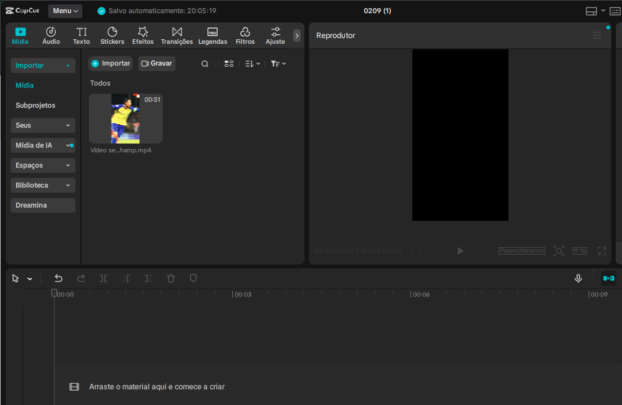Click the undo arrow in timeline toolbar
Screen dimensions: 622x405
point(58,278)
